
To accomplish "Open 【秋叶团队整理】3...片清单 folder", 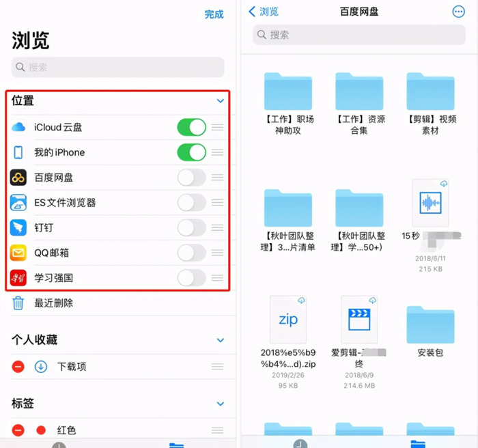I will [288, 208].
